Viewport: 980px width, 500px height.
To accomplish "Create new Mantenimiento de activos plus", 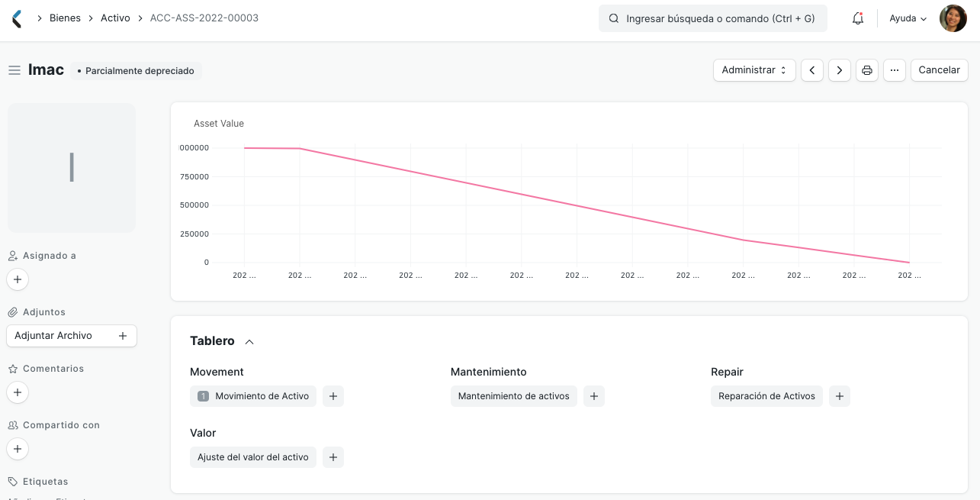I will (x=594, y=396).
